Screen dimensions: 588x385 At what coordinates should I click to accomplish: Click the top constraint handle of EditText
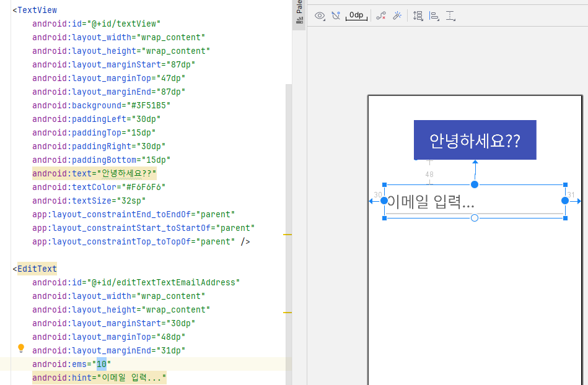(475, 184)
